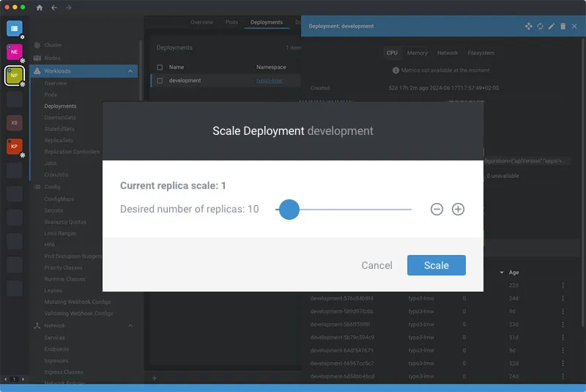The image size is (586, 392).
Task: Collapse the Workloads section chevron
Action: pos(130,71)
